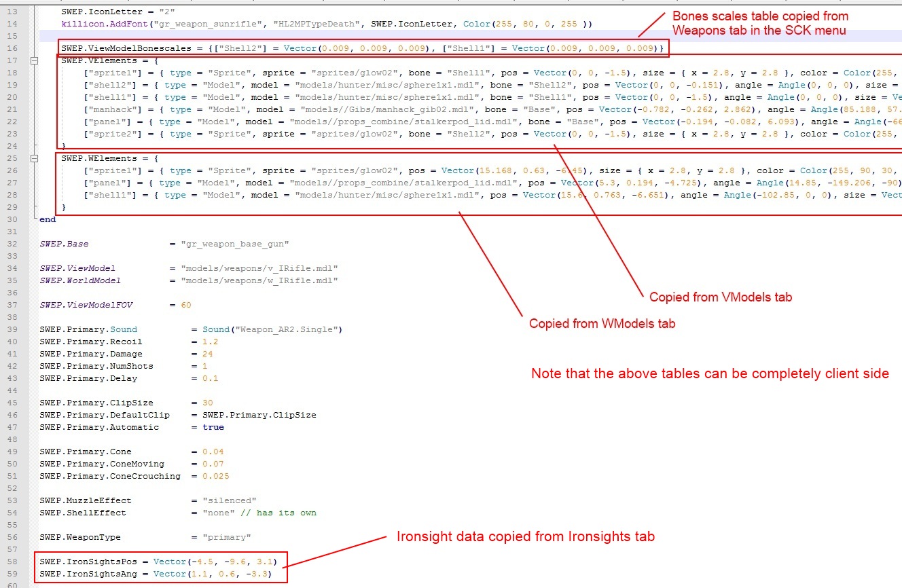
Task: Click the Automatic value true
Action: (213, 428)
